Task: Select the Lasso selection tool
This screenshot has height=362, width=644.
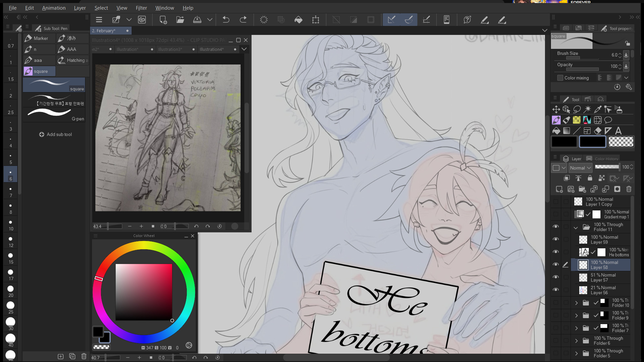Action: [x=577, y=109]
